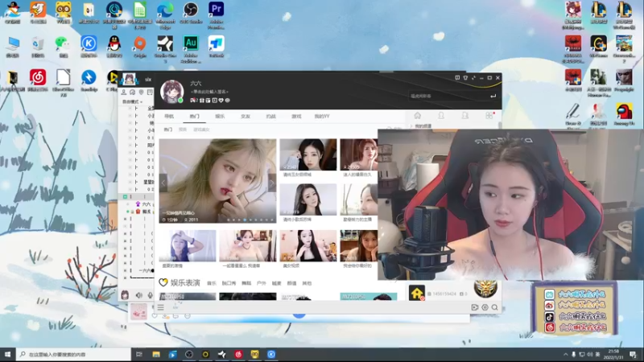Open the notification center in system tray
This screenshot has width=644, height=362.
[x=633, y=354]
